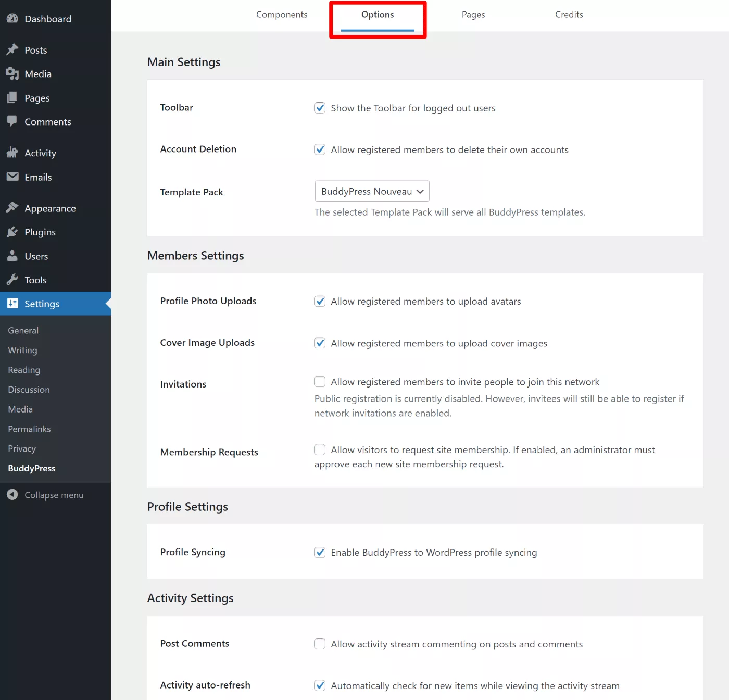
Task: Enable activity stream commenting on posts checkbox
Action: pos(320,644)
